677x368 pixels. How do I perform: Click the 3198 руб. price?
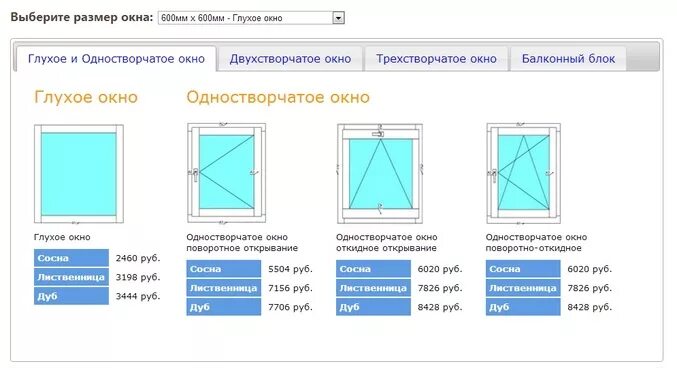[x=138, y=277]
